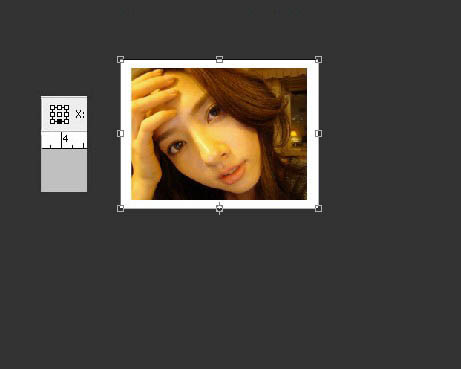Click the bottom-right transform handle of the photo

point(318,208)
